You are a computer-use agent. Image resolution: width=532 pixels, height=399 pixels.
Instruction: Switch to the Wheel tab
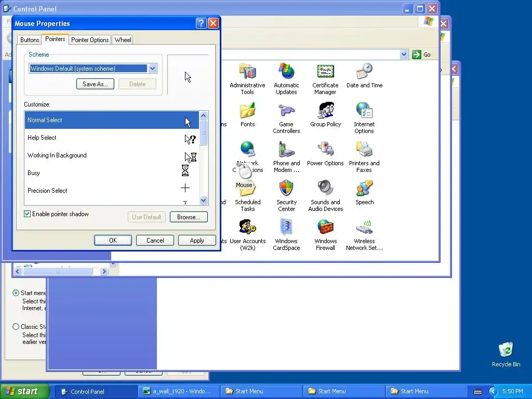(x=123, y=39)
